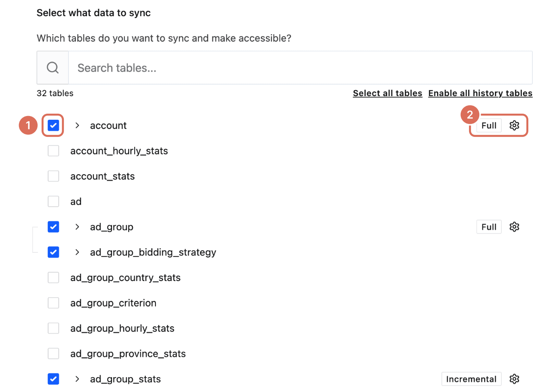544x392 pixels.
Task: Expand the ad_group table chevron
Action: click(77, 227)
